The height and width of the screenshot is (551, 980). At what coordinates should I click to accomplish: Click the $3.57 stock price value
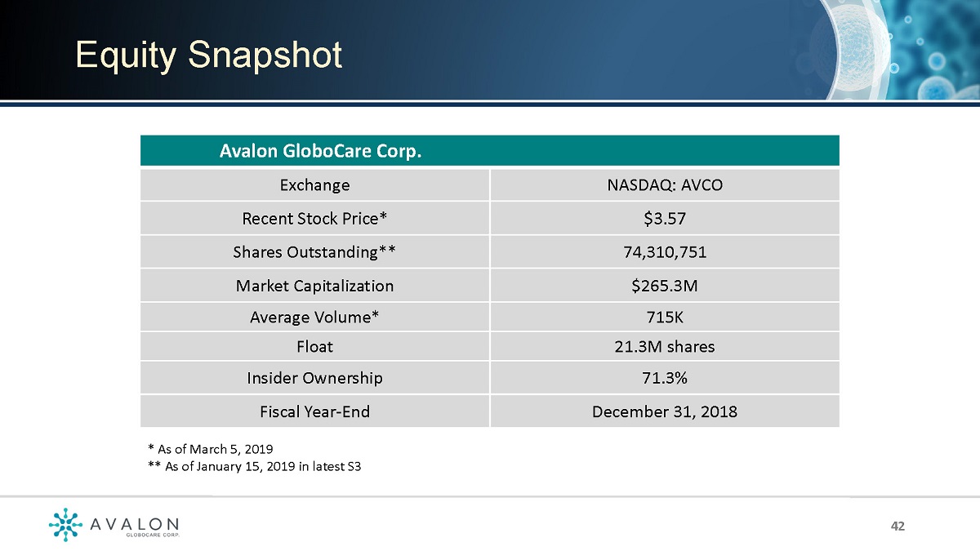point(664,219)
